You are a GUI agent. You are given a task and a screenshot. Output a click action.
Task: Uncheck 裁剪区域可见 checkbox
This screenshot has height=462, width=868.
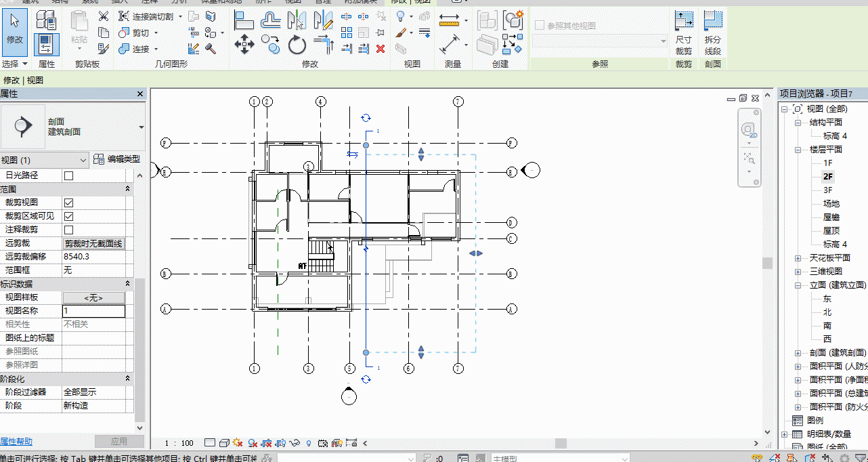click(68, 216)
